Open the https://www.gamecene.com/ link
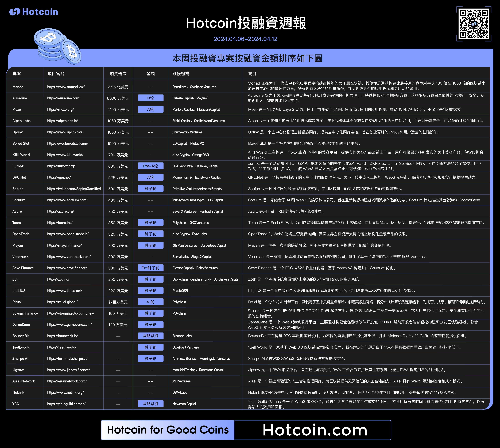 (69, 325)
